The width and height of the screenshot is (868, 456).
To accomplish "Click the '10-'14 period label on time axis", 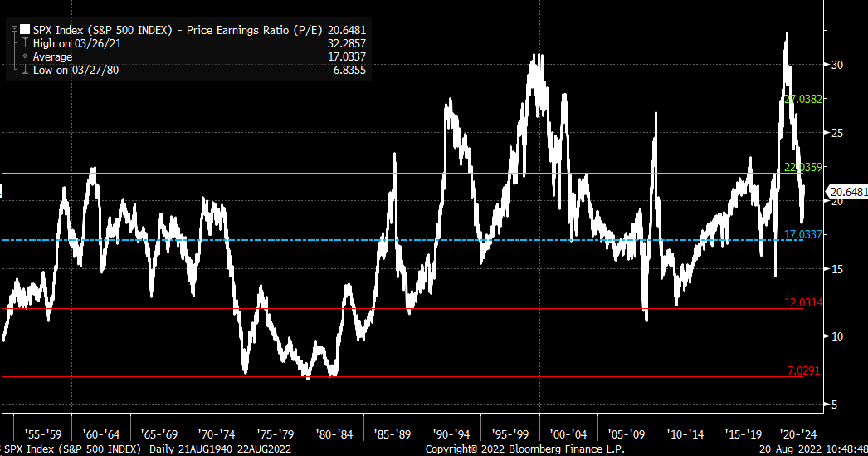I will click(685, 434).
